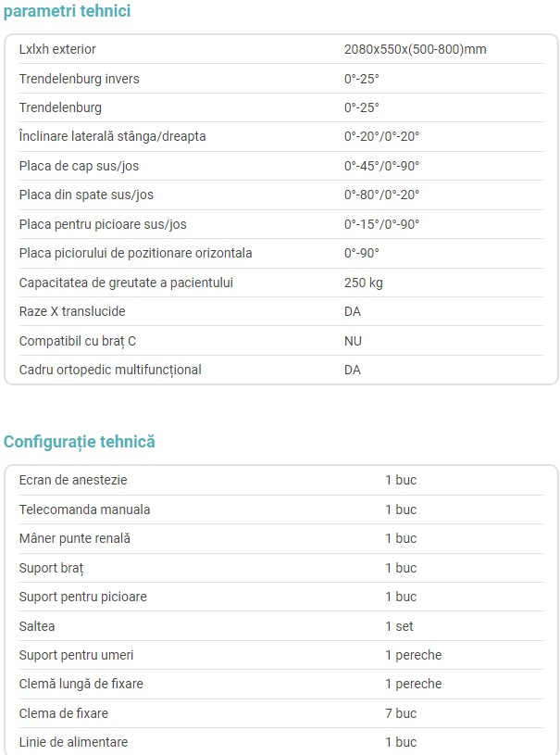The width and height of the screenshot is (560, 755).
Task: Select the 'Raze X translucide' label
Action: click(72, 311)
